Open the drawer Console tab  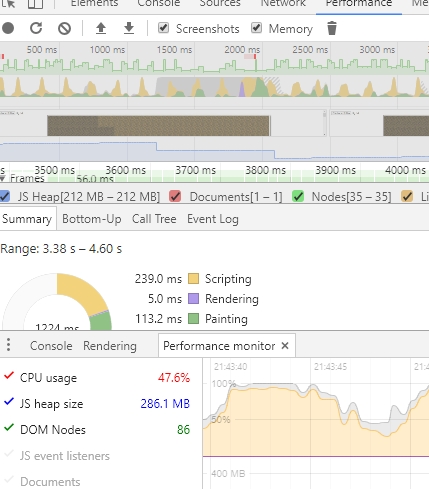(x=51, y=346)
